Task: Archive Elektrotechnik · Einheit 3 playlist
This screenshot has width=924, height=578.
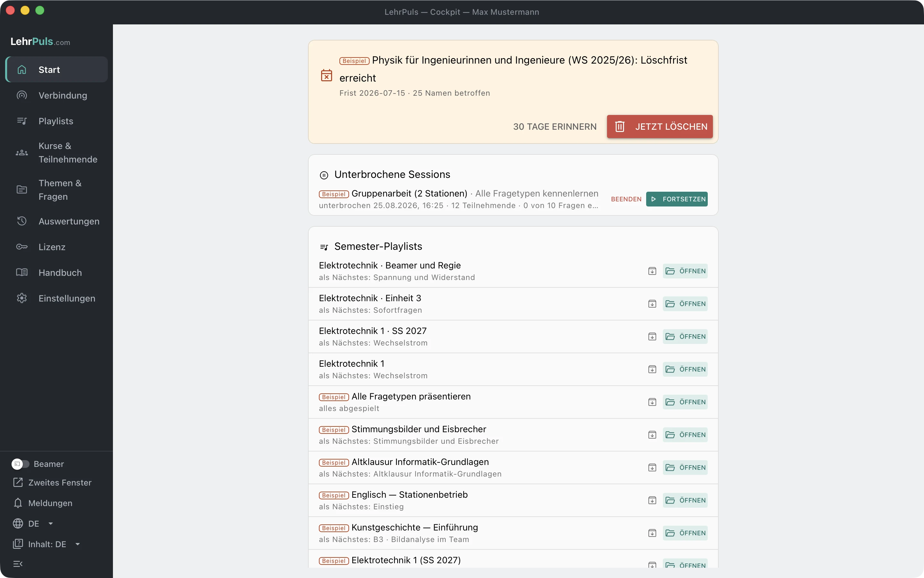Action: tap(652, 304)
